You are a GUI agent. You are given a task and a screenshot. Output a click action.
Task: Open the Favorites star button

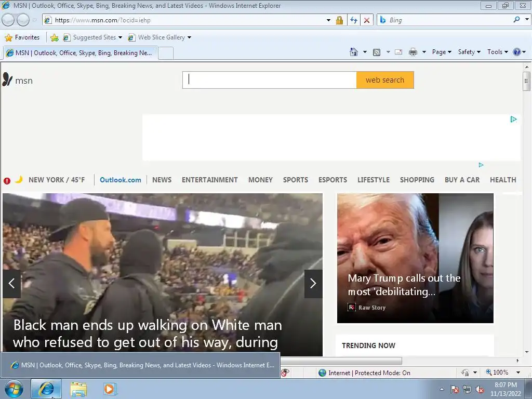click(x=22, y=37)
